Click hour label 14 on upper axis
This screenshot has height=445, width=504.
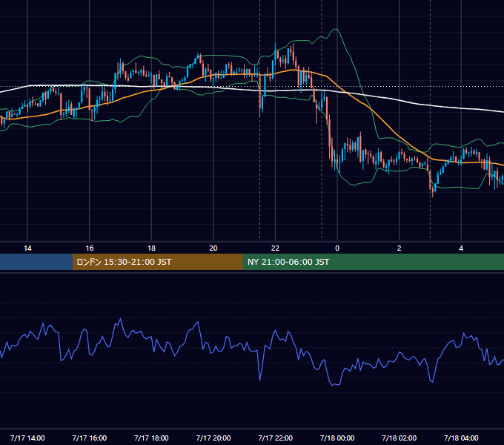27,248
